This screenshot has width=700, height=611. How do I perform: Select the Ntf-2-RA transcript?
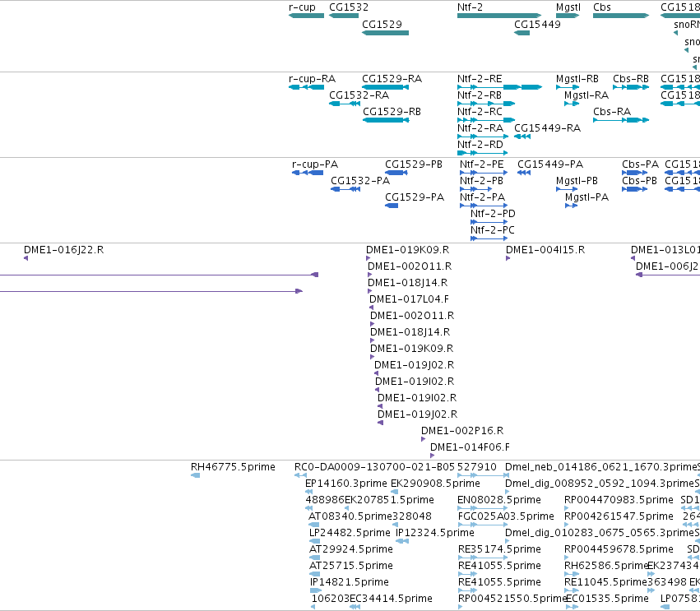(483, 137)
